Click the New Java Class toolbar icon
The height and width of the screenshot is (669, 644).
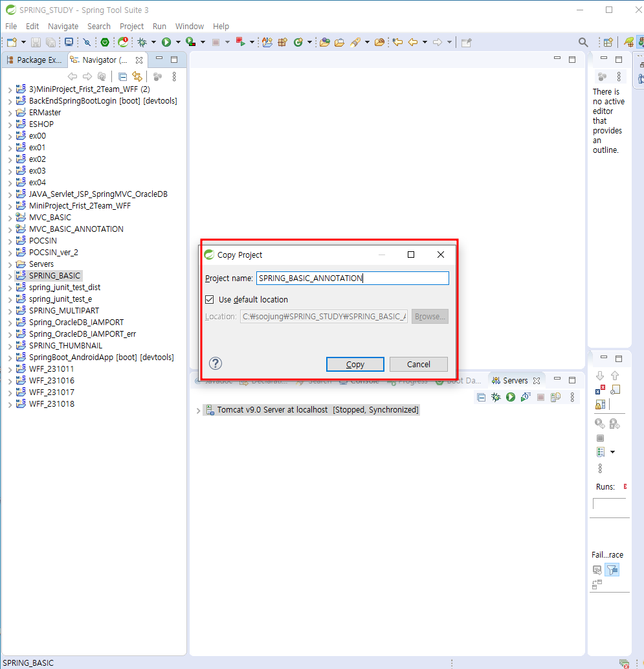pyautogui.click(x=298, y=42)
